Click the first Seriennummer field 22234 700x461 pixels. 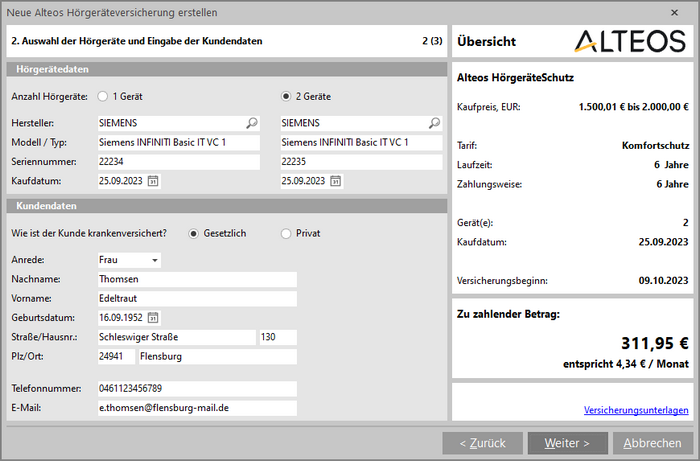point(178,162)
